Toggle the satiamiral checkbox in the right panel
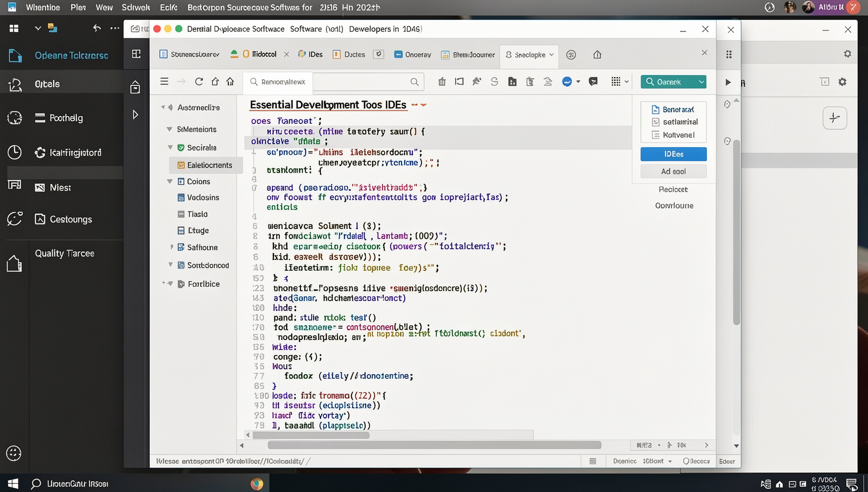 pos(655,122)
